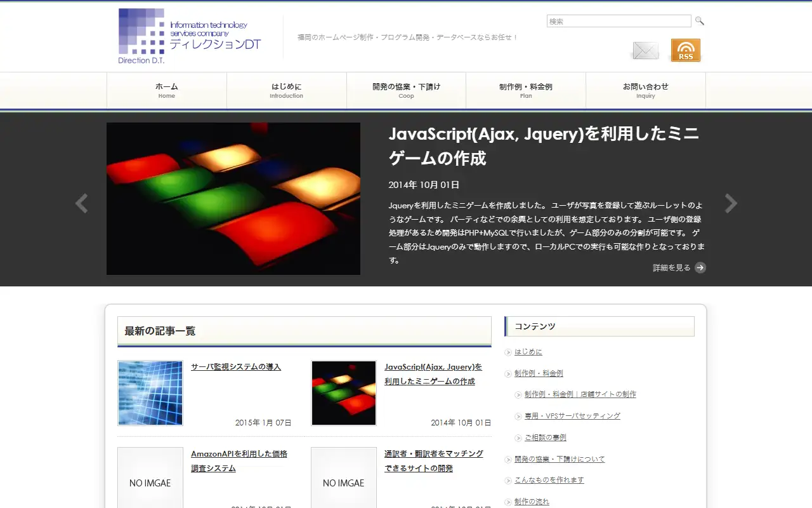The height and width of the screenshot is (508, 812).
Task: Open sidebar link はじめに
Action: tap(528, 352)
